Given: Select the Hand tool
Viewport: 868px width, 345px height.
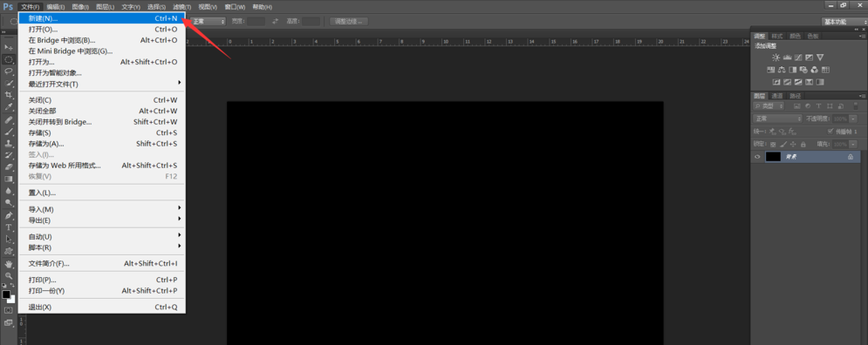Looking at the screenshot, I should (x=9, y=264).
